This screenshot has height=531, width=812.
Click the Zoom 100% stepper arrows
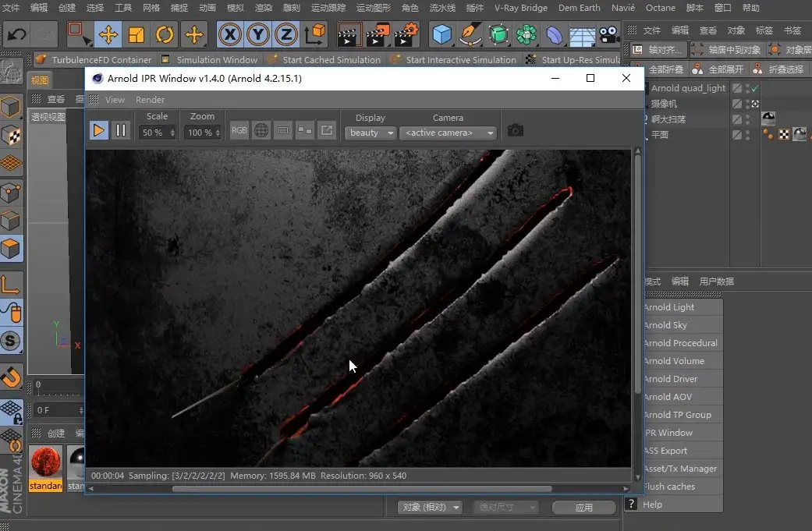218,133
